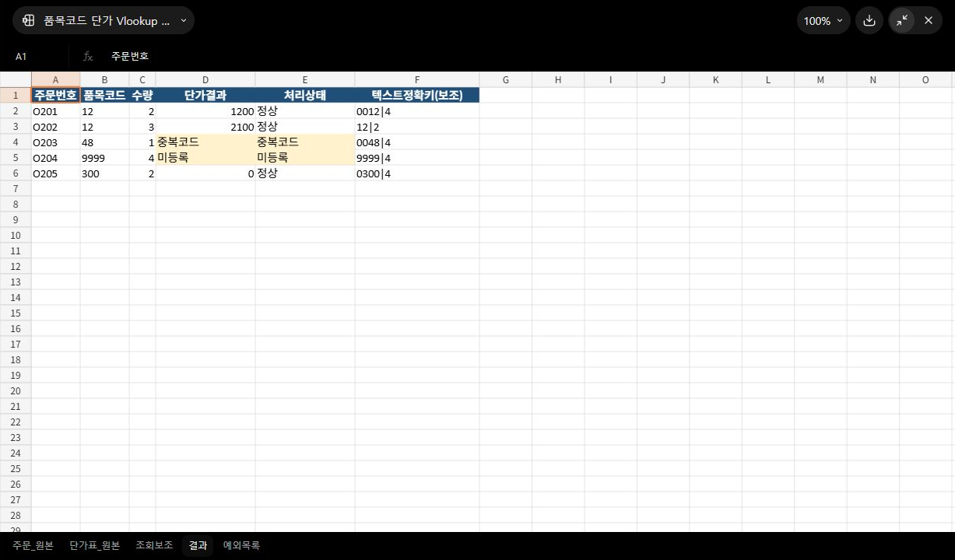Click the 단가결과 header cell
The height and width of the screenshot is (560, 955).
tap(205, 96)
